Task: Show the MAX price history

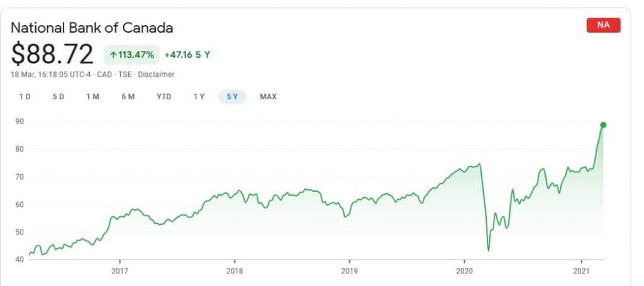Action: pos(269,97)
